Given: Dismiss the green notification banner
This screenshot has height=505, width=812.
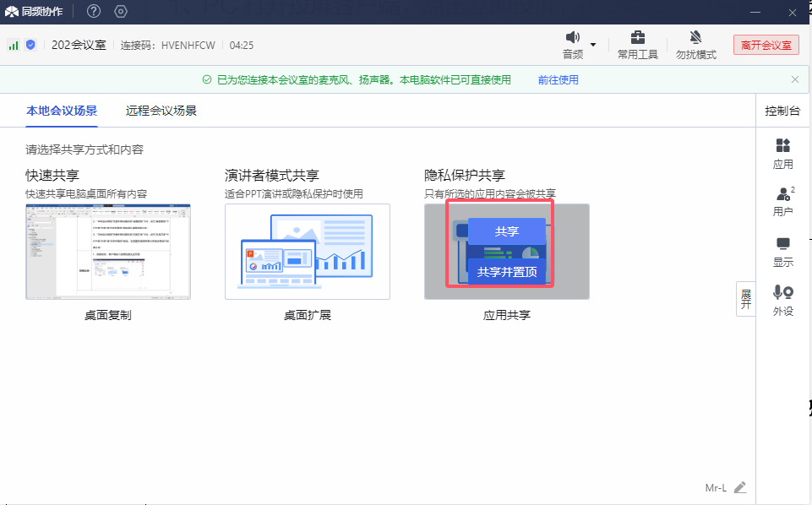Looking at the screenshot, I should point(794,79).
